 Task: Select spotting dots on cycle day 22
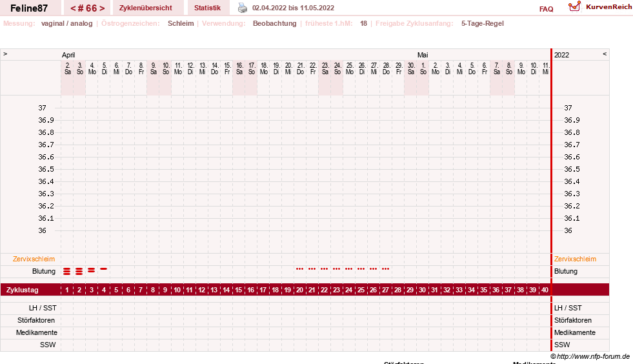tap(324, 268)
